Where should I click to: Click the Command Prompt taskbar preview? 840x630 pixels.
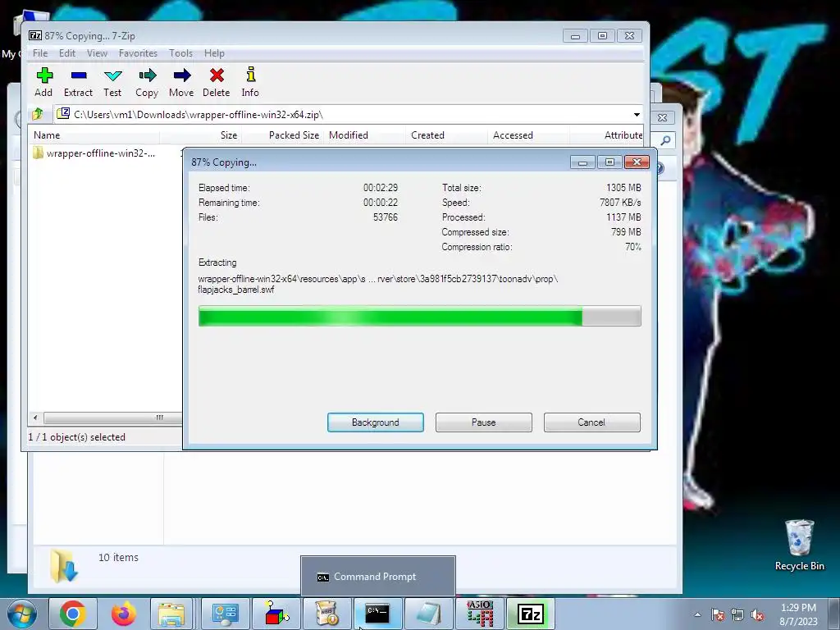[x=378, y=577]
